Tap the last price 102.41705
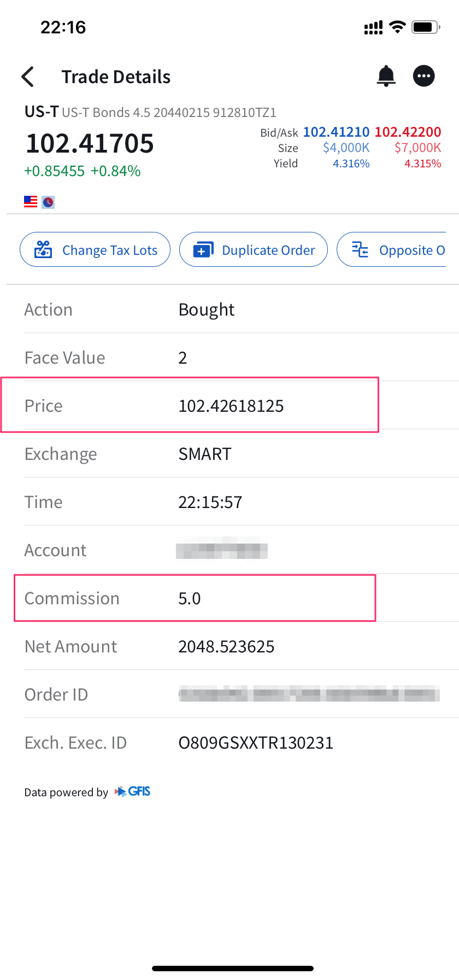Viewport: 459px width, 980px height. pos(90,144)
